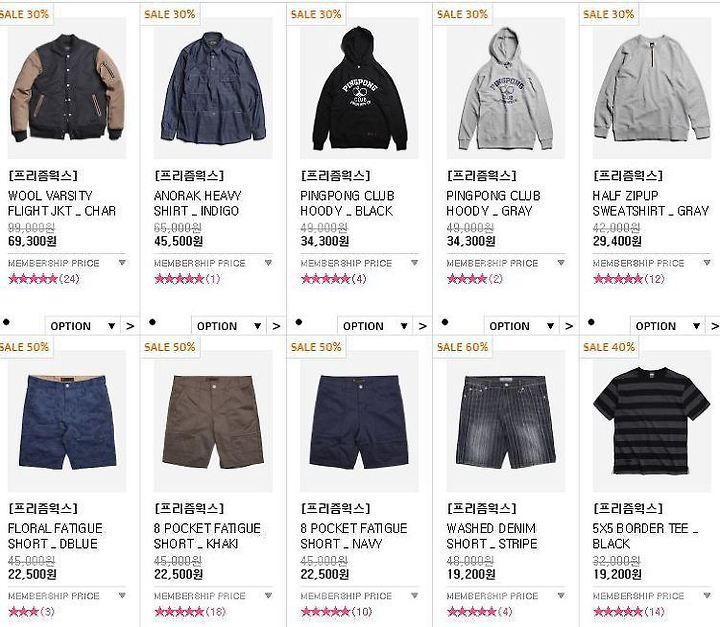Screen dimensions: 720x627
Task: Open the 5X5 Border Tee _ Black title link
Action: pos(646,536)
